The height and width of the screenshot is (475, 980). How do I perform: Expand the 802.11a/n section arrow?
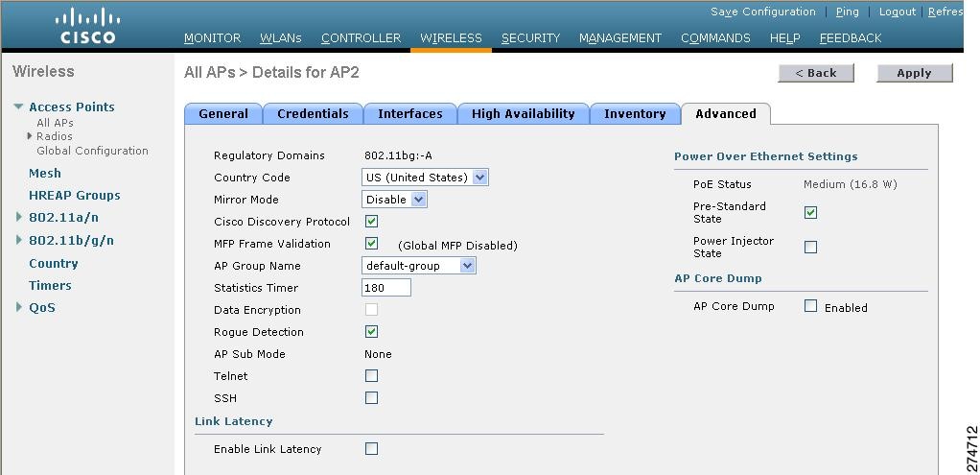[19, 217]
